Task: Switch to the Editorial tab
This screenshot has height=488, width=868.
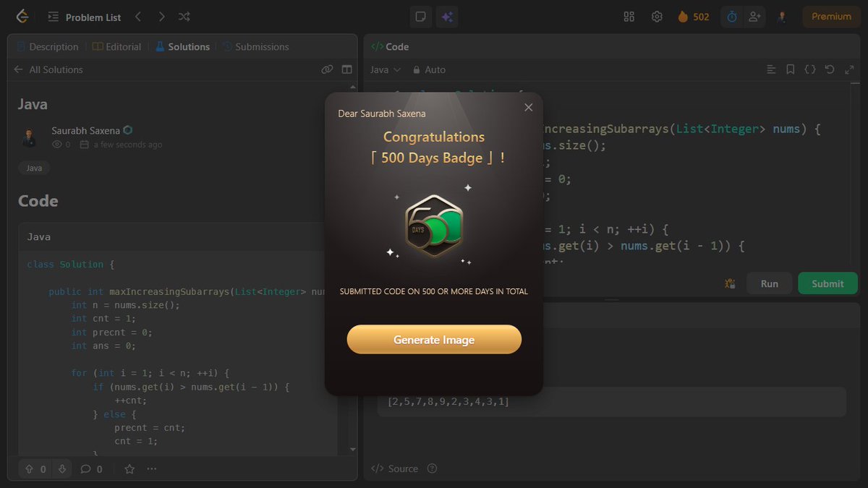Action: (x=117, y=46)
